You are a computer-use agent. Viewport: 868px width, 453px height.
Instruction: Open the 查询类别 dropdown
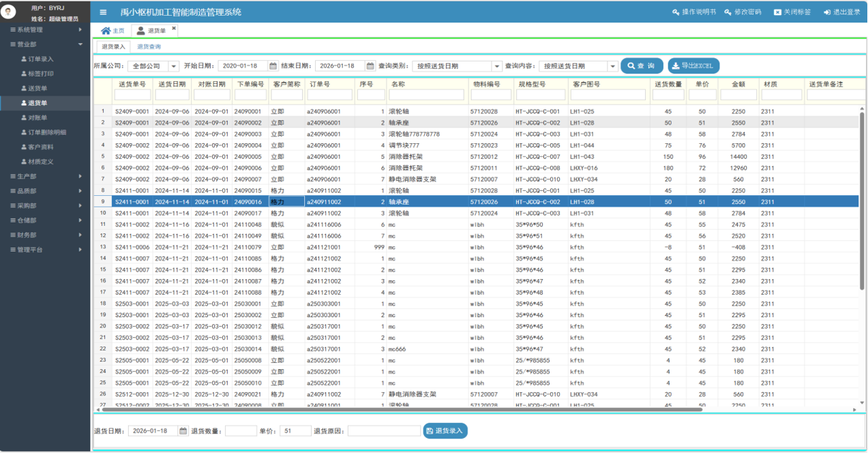click(x=496, y=66)
